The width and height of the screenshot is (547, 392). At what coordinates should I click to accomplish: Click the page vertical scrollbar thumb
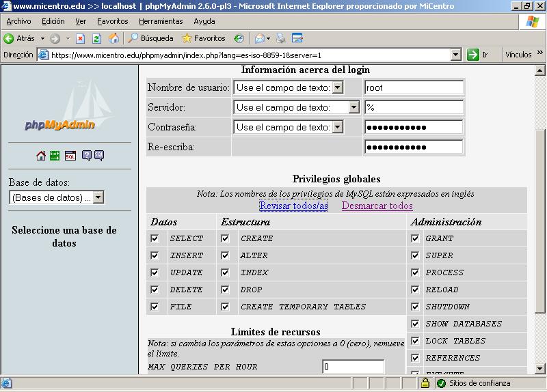tap(539, 221)
